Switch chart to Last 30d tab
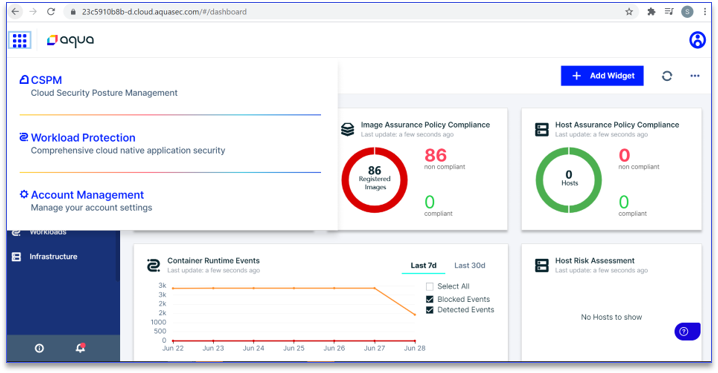 (x=469, y=265)
